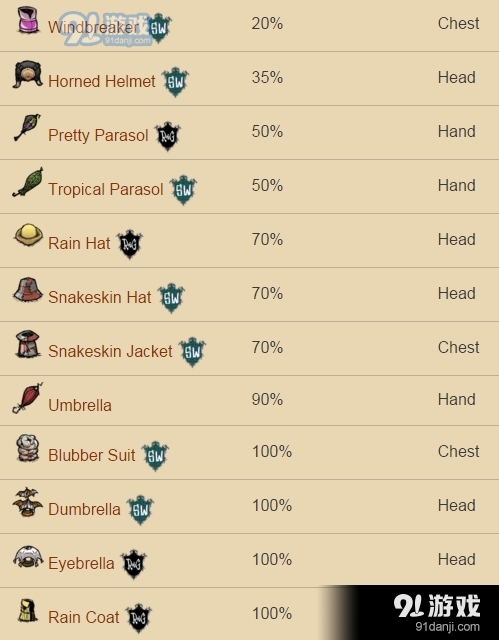Image resolution: width=499 pixels, height=640 pixels.
Task: Open the Tropical Parasol link
Action: point(106,189)
